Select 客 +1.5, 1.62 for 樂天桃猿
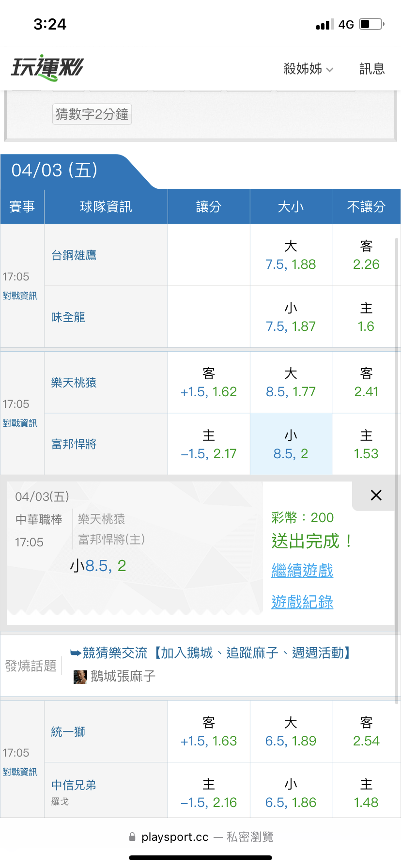 tap(209, 383)
